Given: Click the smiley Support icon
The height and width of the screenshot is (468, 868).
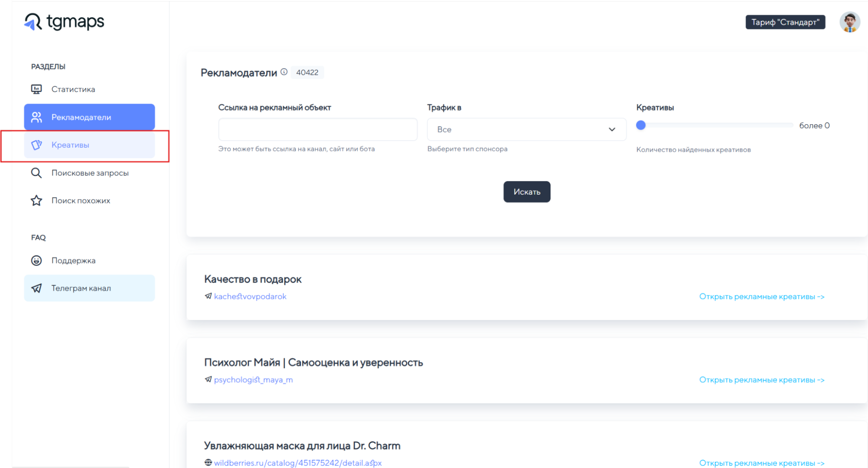Looking at the screenshot, I should pos(36,260).
